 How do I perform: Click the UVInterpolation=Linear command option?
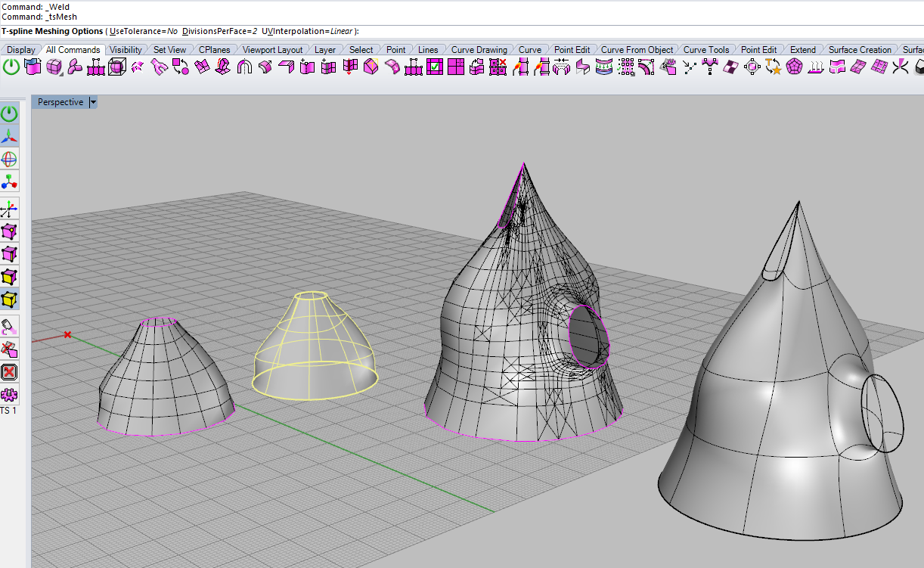(308, 31)
